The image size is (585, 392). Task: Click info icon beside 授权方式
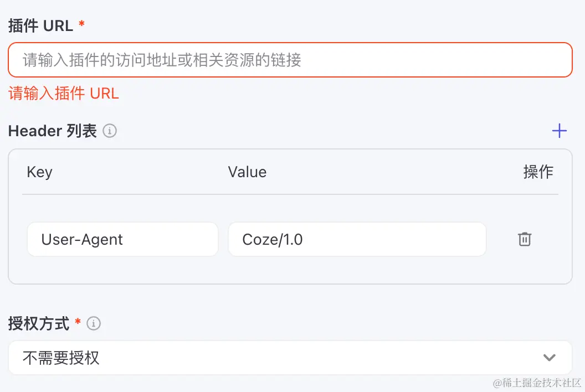pos(94,323)
